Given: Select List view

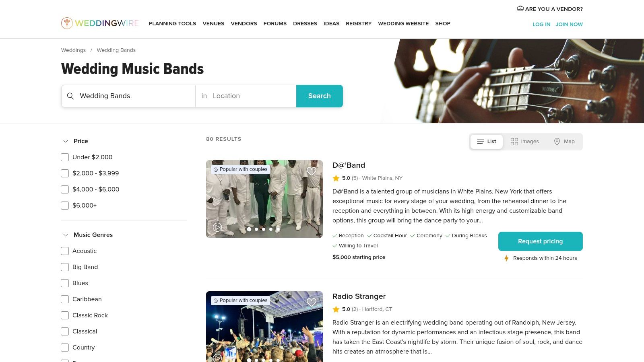Looking at the screenshot, I should 487,142.
